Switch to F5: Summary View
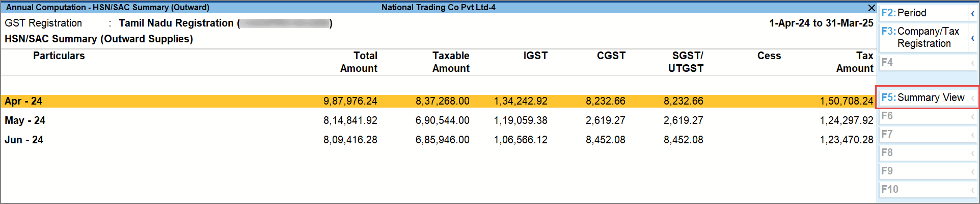 (x=923, y=97)
